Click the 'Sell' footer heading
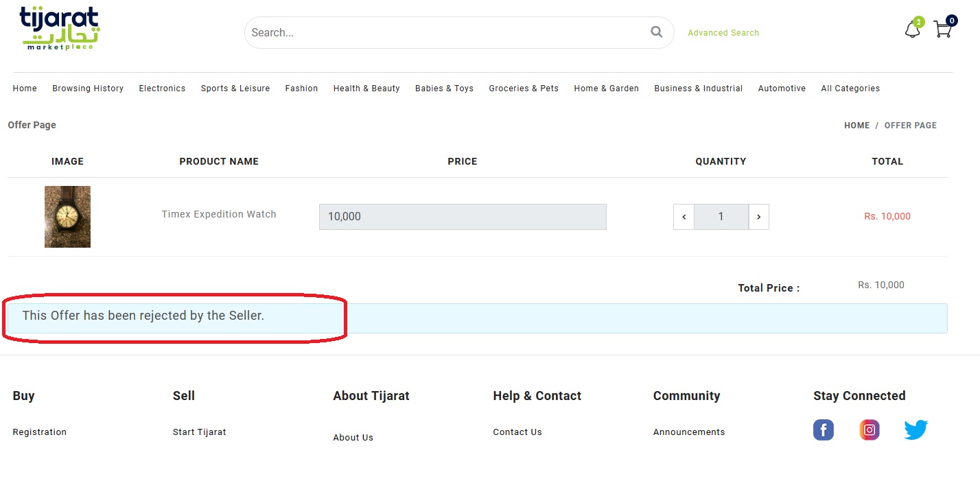 pos(184,396)
